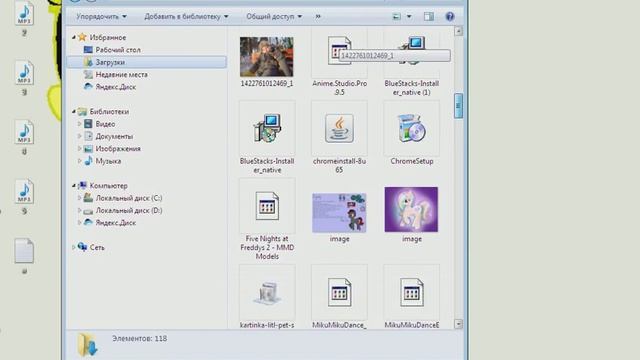Select BlueStacks-Installer_native (1) icon
Viewport: 640px width, 360px height.
[x=411, y=51]
